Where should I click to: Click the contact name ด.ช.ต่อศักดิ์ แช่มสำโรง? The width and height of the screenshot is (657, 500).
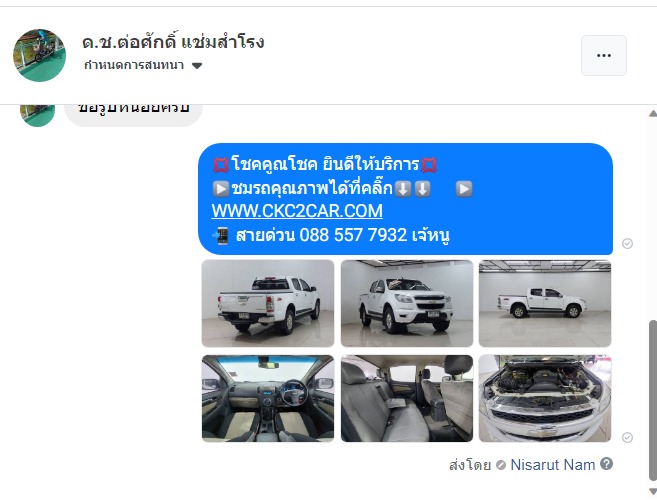pyautogui.click(x=173, y=42)
